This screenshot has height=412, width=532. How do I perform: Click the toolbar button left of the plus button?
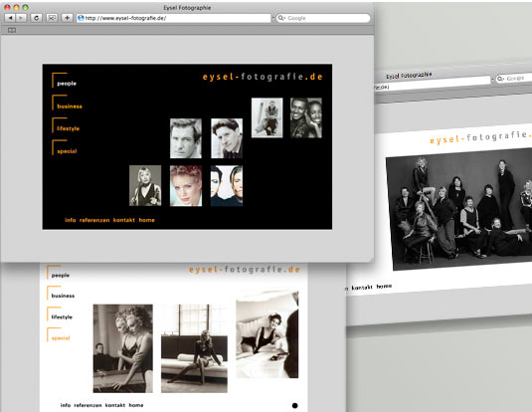52,18
